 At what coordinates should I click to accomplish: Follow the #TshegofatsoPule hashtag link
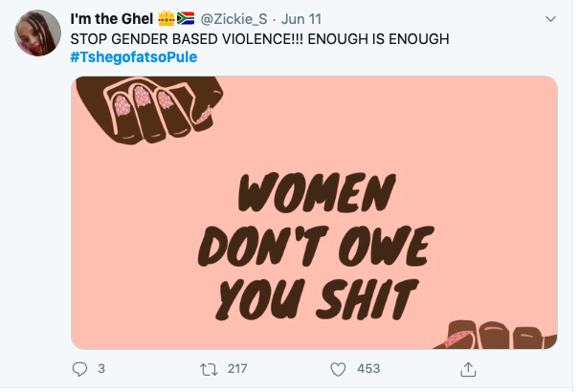[x=134, y=57]
